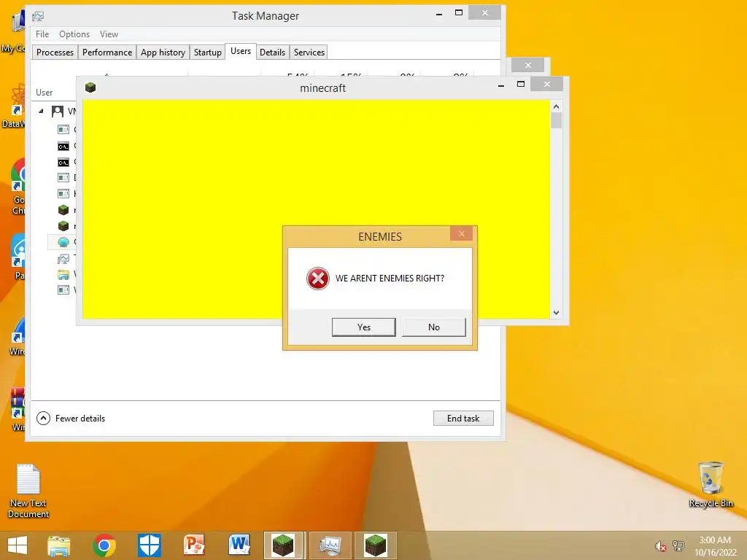Viewport: 747px width, 560px height.
Task: Switch to the Processes tab
Action: click(55, 52)
